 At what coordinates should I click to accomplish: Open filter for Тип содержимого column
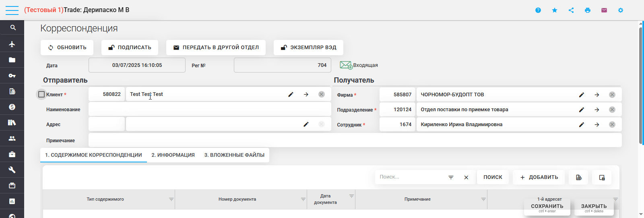[x=171, y=199]
